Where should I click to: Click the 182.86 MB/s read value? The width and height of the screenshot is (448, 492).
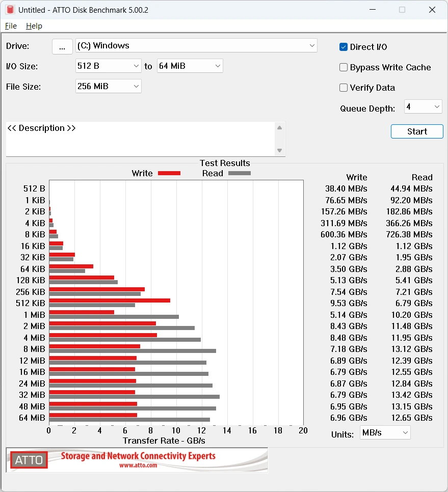(x=409, y=211)
